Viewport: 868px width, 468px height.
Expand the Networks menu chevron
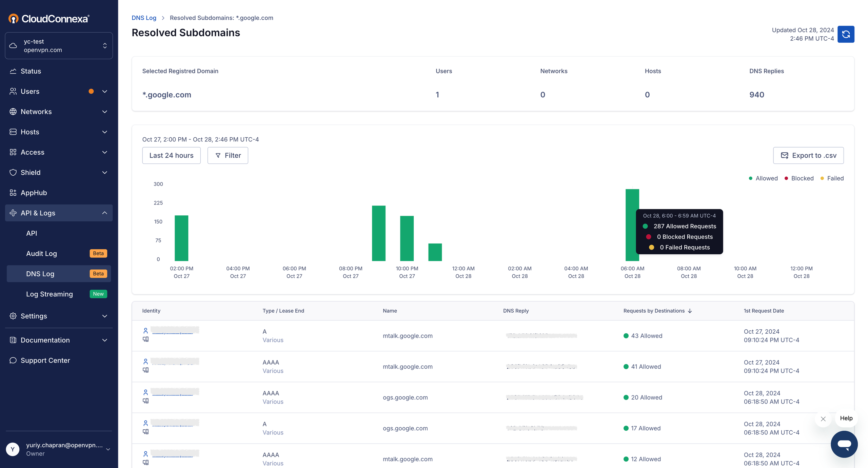point(104,112)
